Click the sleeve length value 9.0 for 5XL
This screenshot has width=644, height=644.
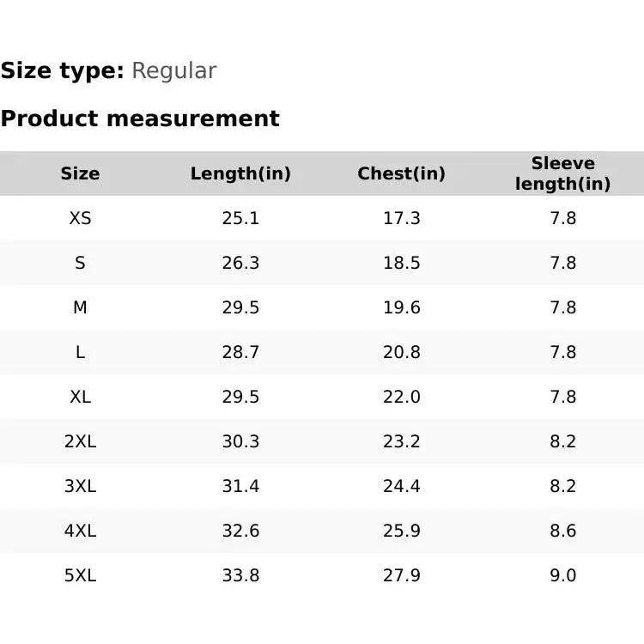click(x=562, y=575)
